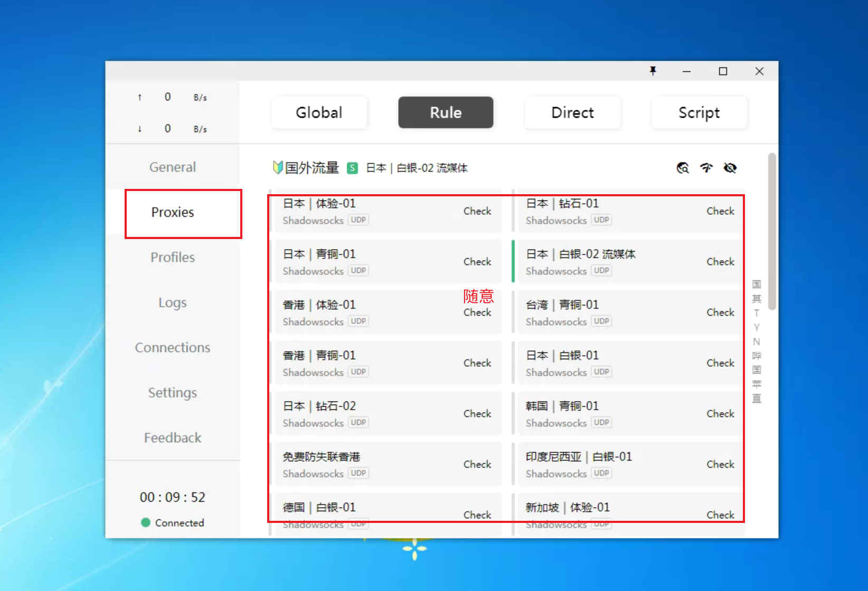Screen dimensions: 868x591
Task: Check latency for 韩国 | 青铜-01
Action: coord(720,414)
